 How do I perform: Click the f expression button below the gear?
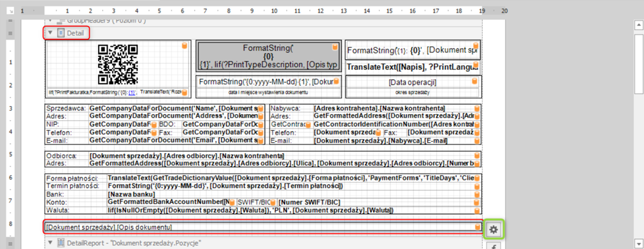pos(493,245)
